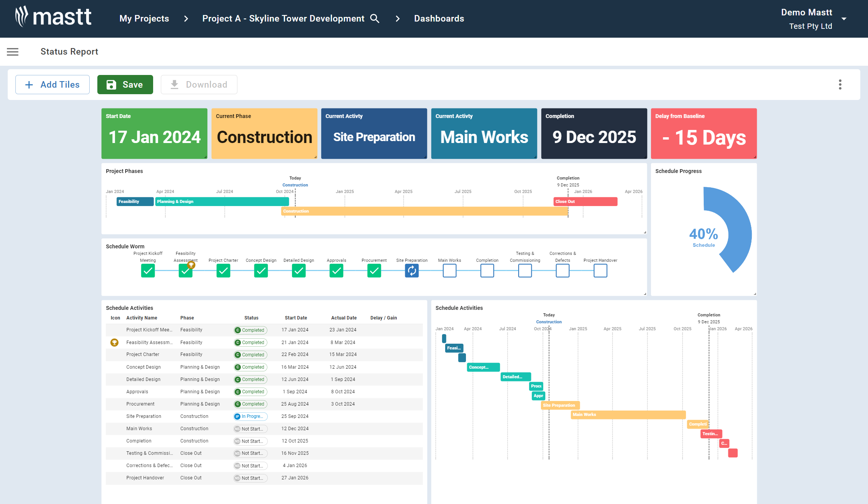Click the Approvals completed checkmark
This screenshot has width=868, height=504.
[336, 271]
